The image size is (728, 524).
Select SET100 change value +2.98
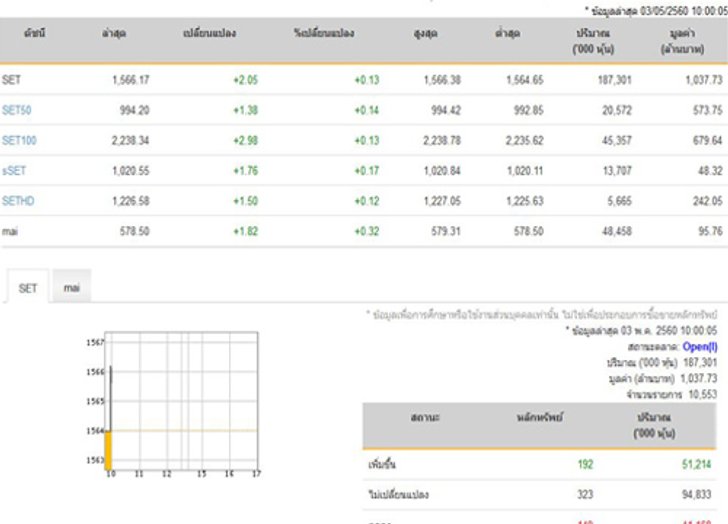point(245,140)
